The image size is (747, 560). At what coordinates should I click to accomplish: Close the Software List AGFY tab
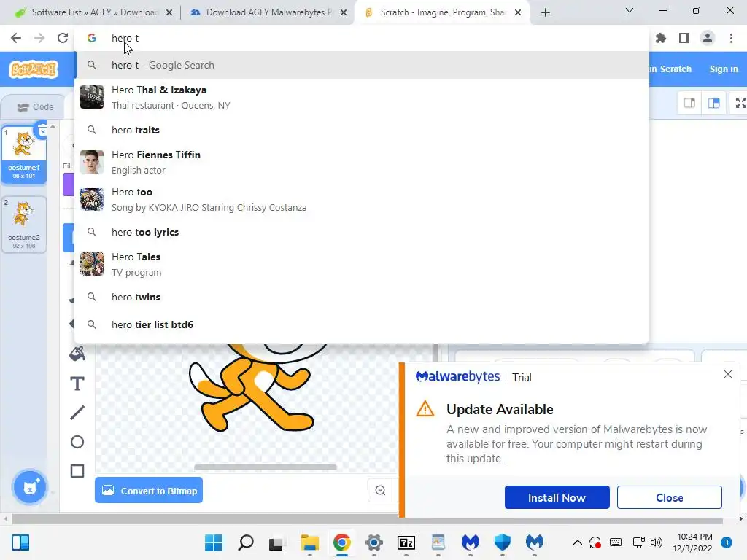point(169,13)
